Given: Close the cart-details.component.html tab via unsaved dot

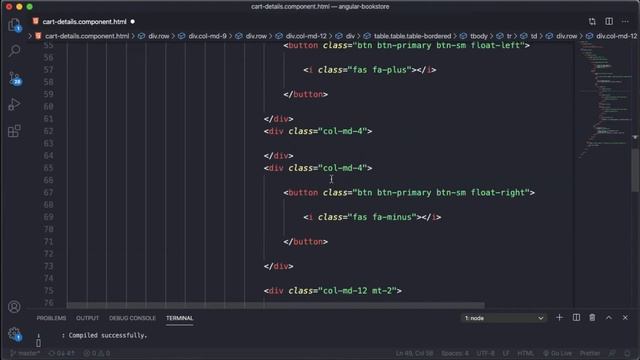Looking at the screenshot, I should [133, 22].
